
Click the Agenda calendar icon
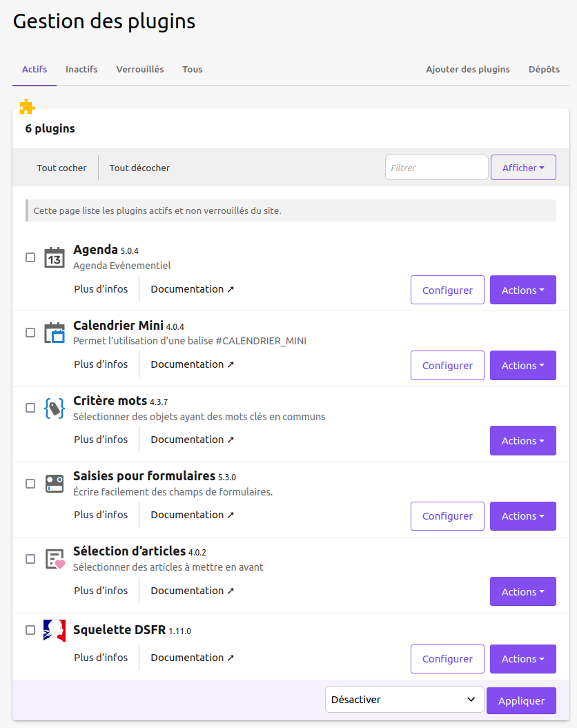(x=55, y=257)
